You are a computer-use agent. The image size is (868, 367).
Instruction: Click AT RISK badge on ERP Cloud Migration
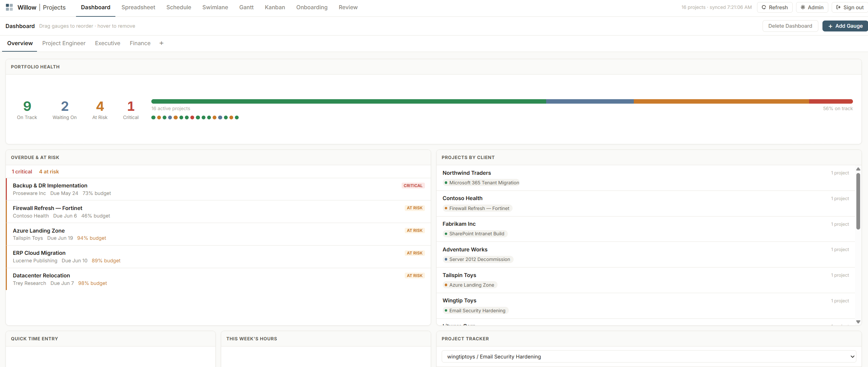tap(415, 253)
